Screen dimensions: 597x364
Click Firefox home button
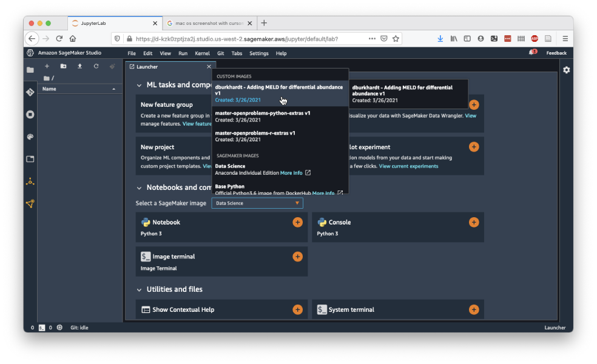(73, 38)
